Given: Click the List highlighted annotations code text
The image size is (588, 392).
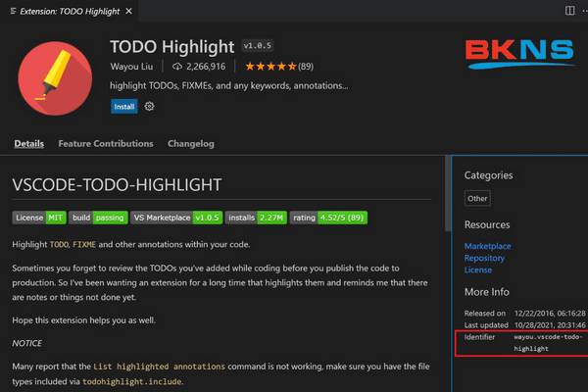Looking at the screenshot, I should pyautogui.click(x=160, y=367).
